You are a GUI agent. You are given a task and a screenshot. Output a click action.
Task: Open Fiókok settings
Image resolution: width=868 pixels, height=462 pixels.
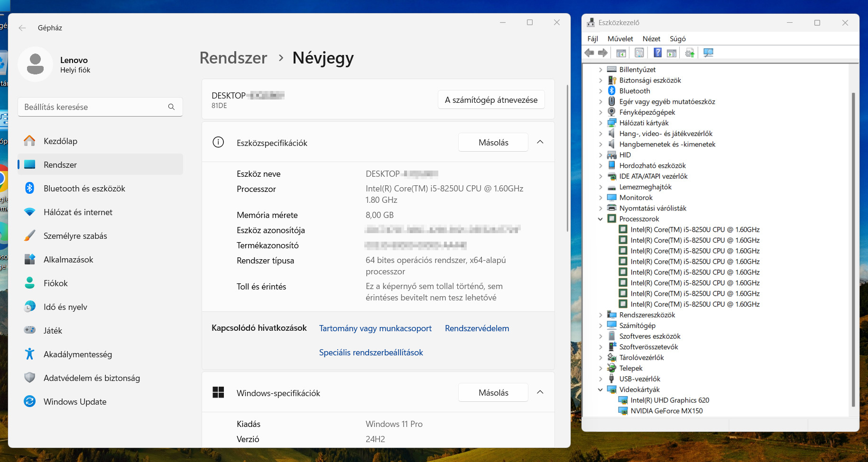pyautogui.click(x=100, y=283)
